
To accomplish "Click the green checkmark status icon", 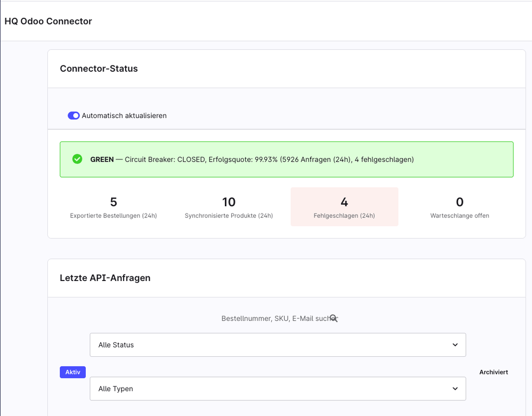I will (x=77, y=159).
